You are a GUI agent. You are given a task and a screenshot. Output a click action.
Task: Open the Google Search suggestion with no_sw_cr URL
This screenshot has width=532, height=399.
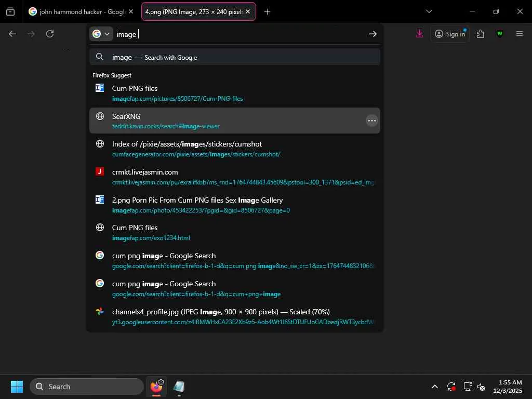click(235, 261)
